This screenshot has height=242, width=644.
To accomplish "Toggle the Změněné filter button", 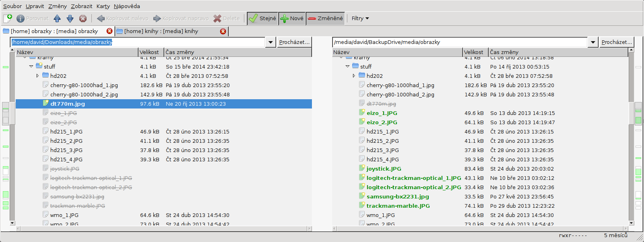I will click(x=325, y=18).
